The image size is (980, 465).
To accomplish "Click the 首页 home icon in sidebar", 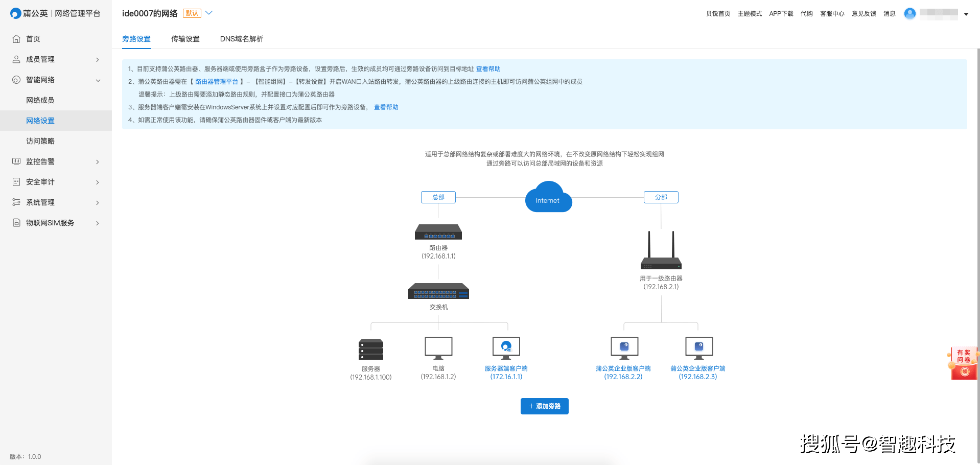I will click(x=16, y=39).
